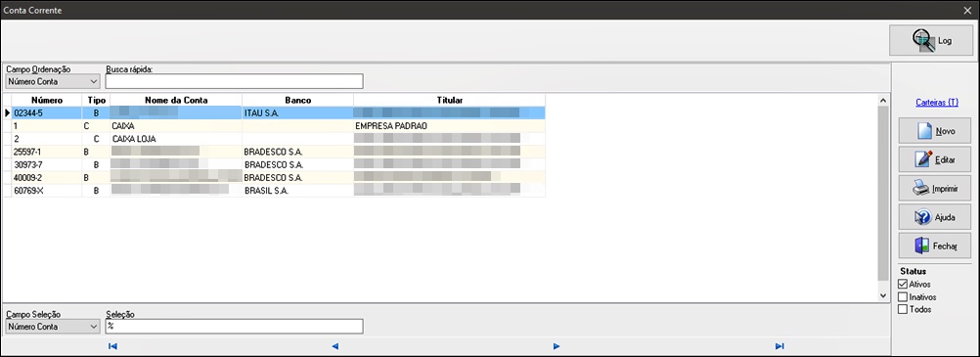Open the Log magnifier button
The image size is (980, 357).
tap(931, 41)
